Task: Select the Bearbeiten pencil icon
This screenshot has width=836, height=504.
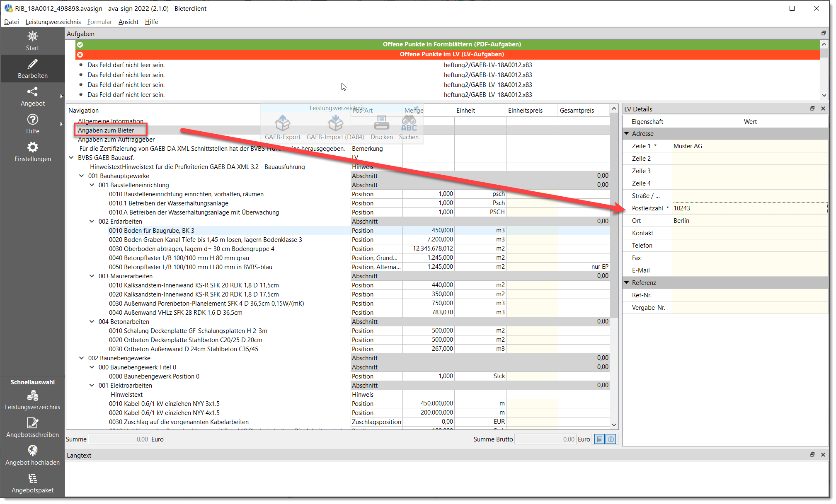Action: (32, 64)
